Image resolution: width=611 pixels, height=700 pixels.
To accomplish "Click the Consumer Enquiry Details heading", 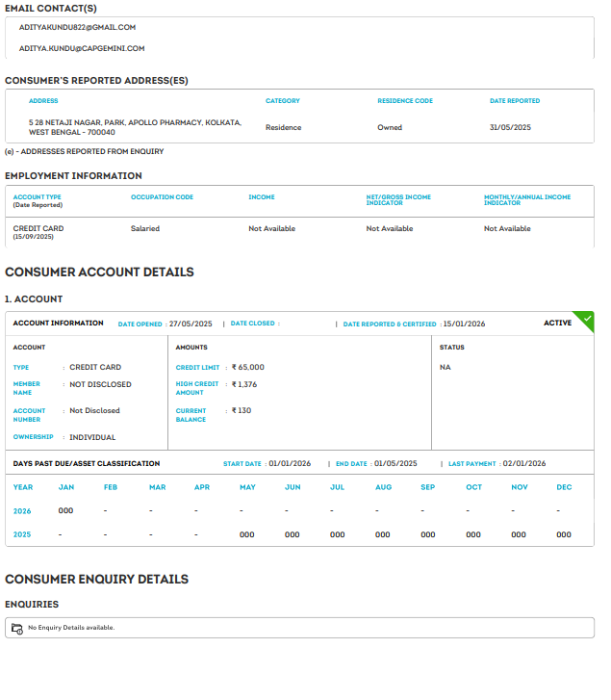I will click(96, 580).
